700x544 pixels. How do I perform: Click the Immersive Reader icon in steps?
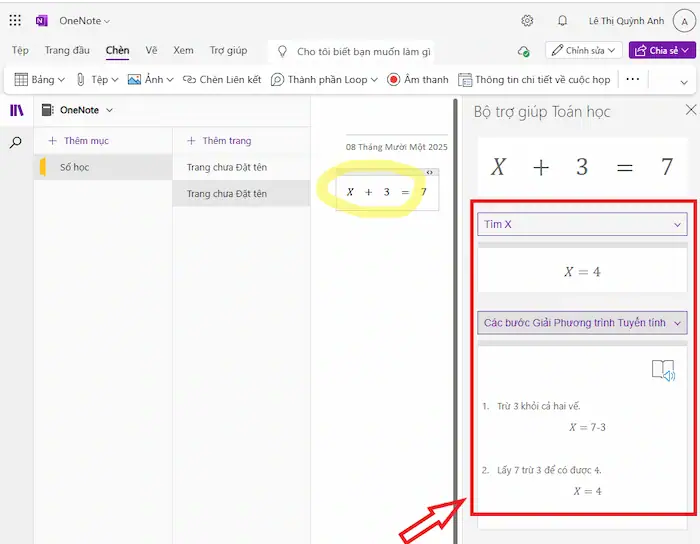click(x=663, y=371)
